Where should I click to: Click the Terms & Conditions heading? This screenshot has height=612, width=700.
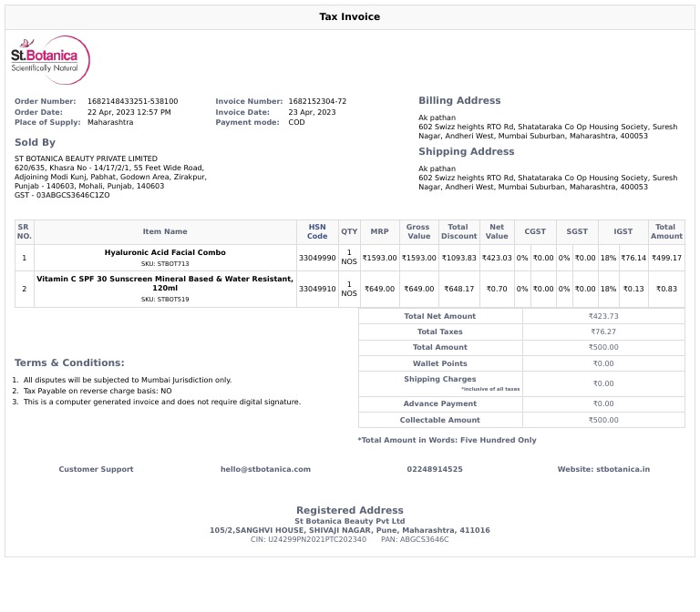pyautogui.click(x=69, y=362)
